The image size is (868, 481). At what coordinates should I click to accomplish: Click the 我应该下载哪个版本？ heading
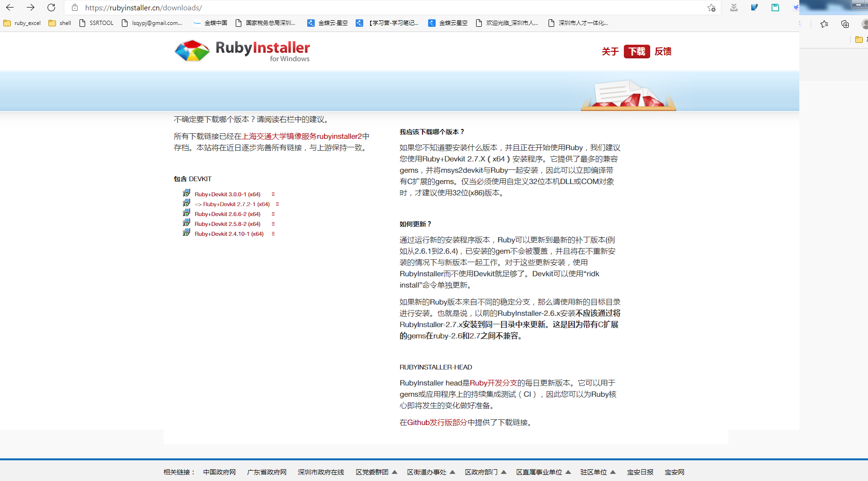click(432, 132)
